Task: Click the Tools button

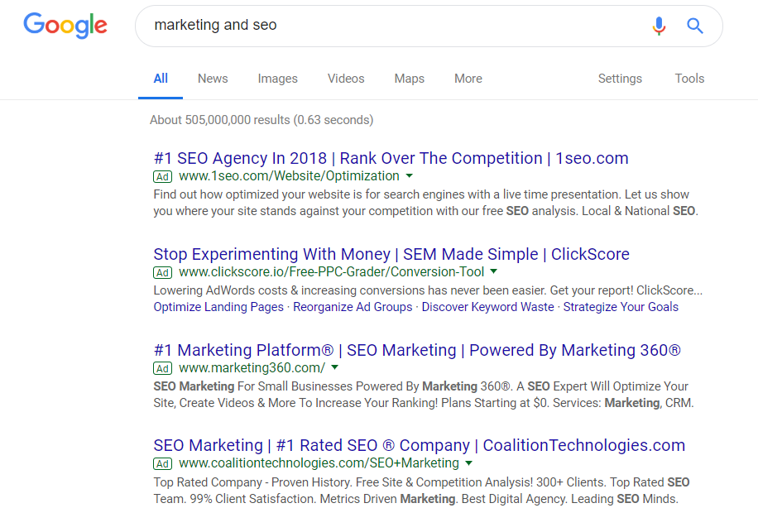Action: pos(689,79)
